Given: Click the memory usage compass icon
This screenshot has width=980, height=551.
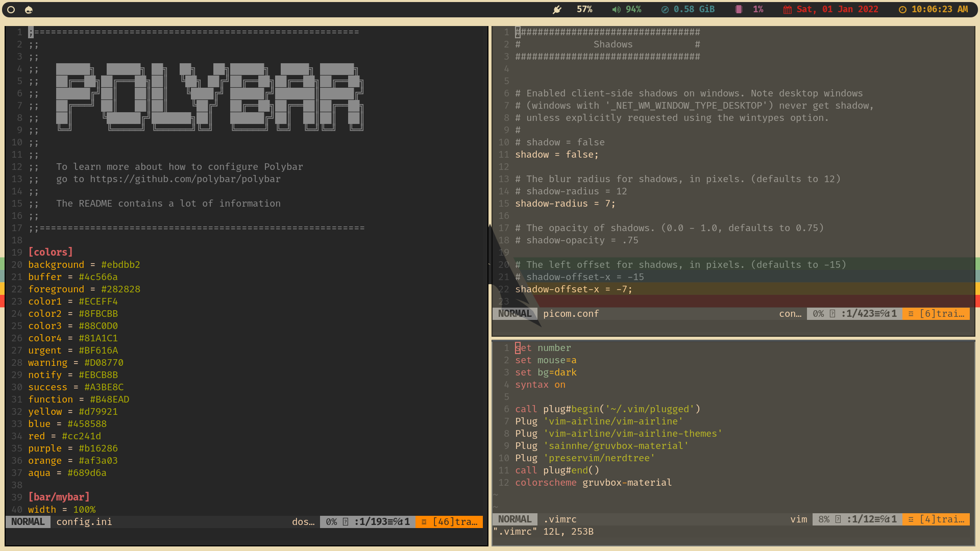Looking at the screenshot, I should 665,10.
